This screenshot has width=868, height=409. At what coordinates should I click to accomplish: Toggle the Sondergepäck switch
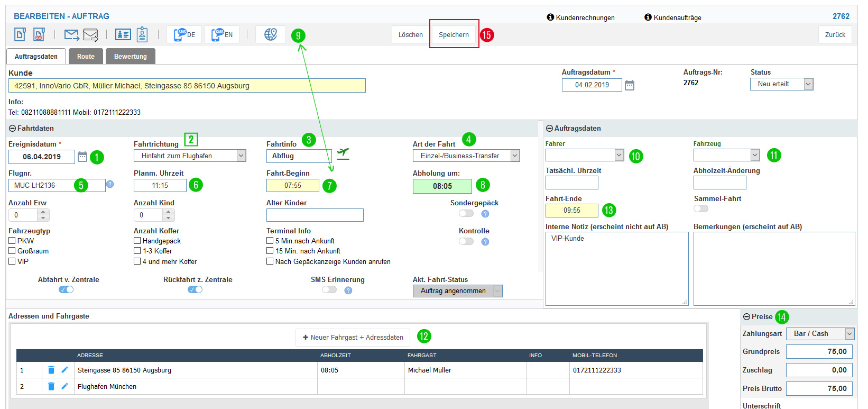[x=466, y=214]
